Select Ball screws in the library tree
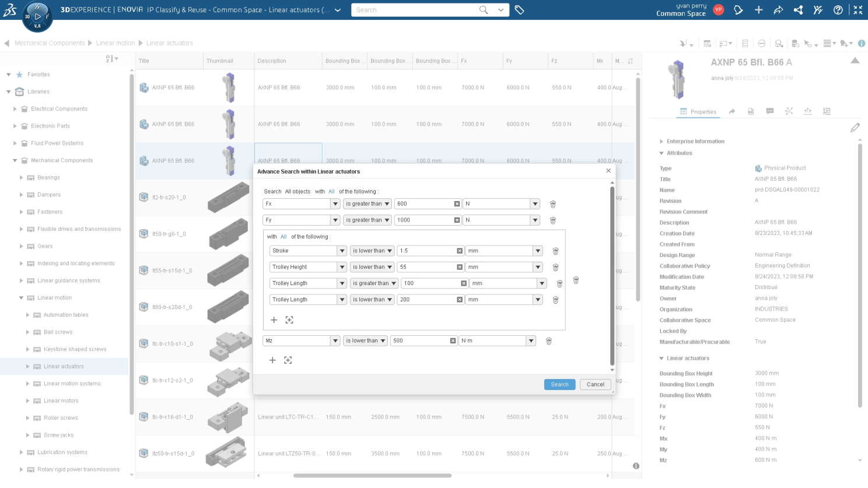Screen dimensions: 868x488 click(x=58, y=332)
